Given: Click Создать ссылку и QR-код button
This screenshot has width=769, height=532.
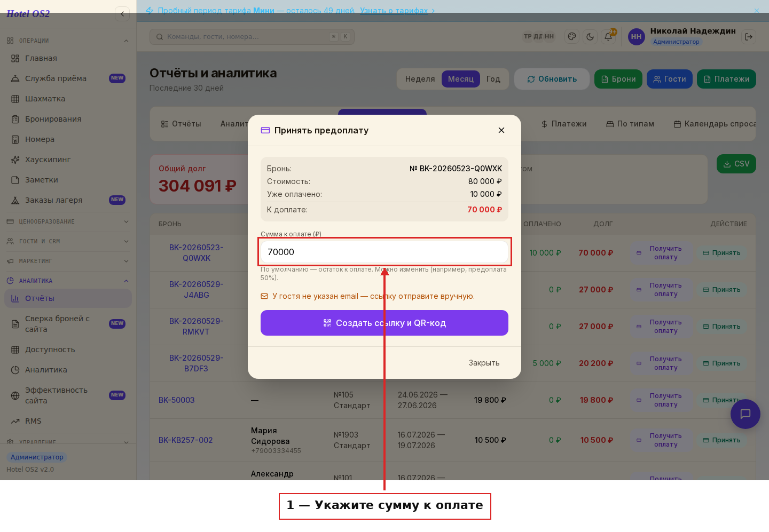Looking at the screenshot, I should [x=384, y=323].
